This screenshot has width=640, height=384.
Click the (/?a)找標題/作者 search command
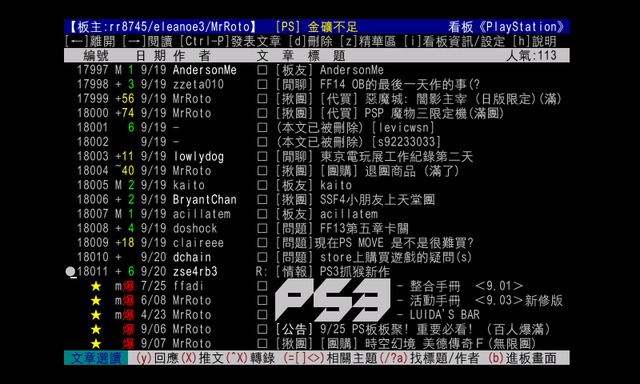[x=429, y=358]
